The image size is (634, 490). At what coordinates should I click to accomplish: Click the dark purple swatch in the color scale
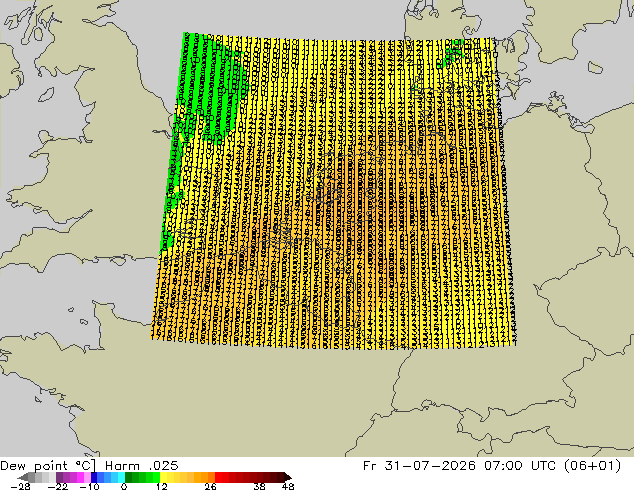(59, 477)
